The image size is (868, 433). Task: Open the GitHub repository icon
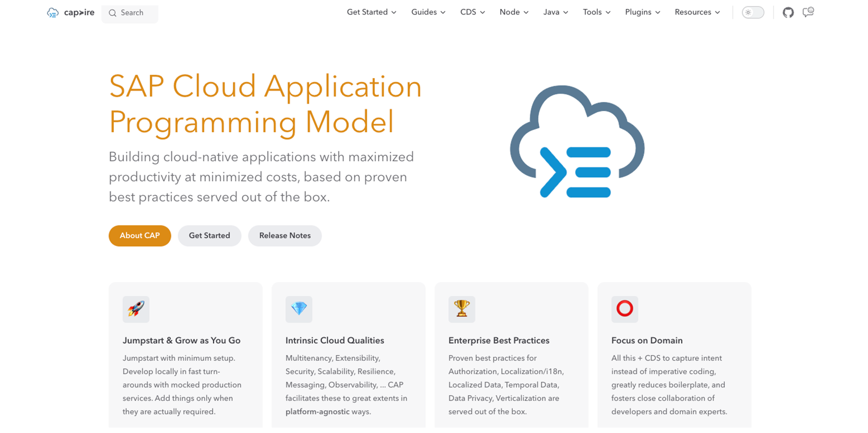point(788,12)
